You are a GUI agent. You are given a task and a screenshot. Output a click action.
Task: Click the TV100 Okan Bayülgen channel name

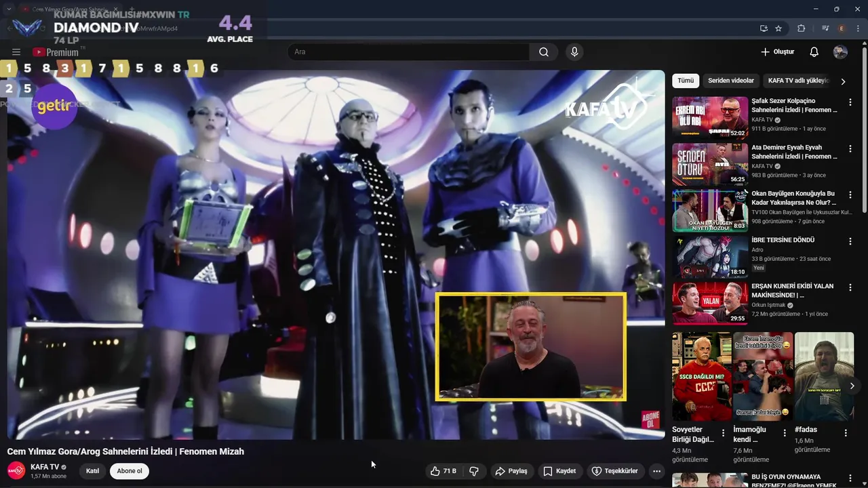tap(802, 212)
